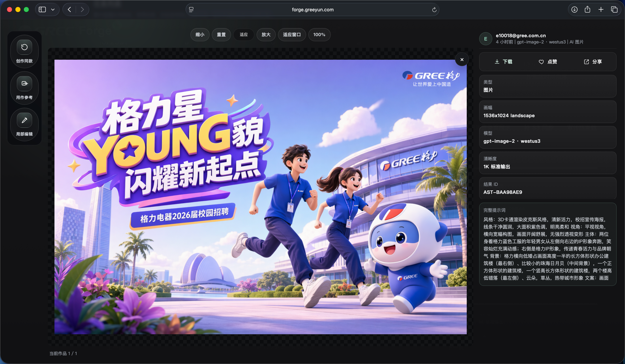
Task: Reload the page
Action: (434, 10)
